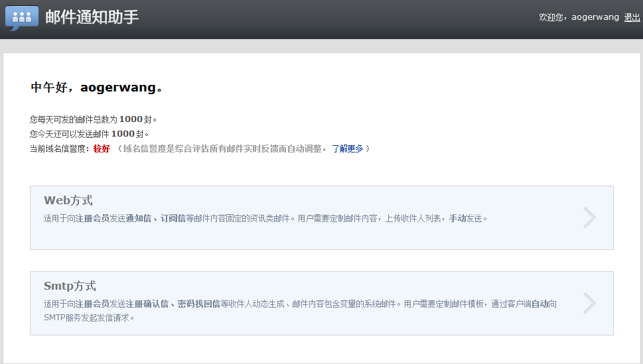Click the mail assistant logo icon

pyautogui.click(x=22, y=18)
